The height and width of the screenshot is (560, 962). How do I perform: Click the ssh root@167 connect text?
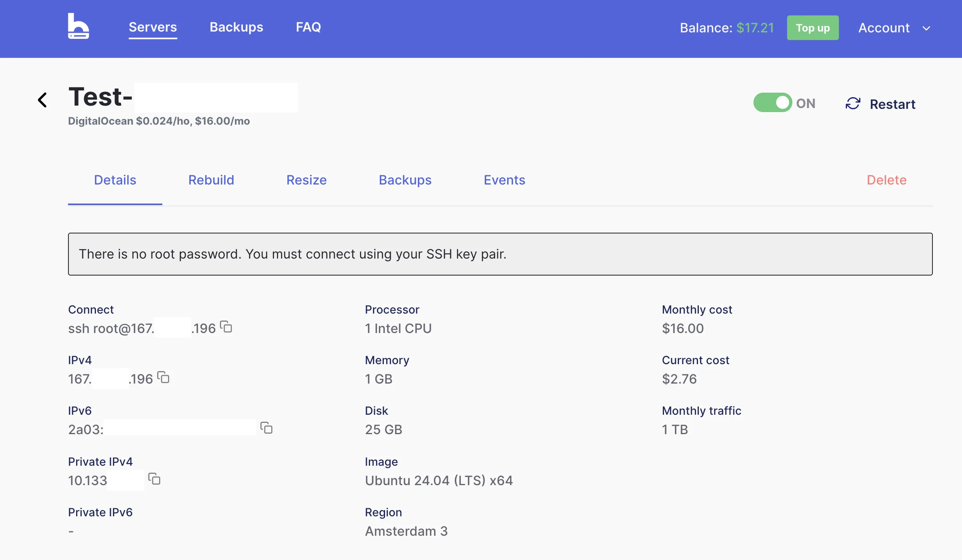coord(111,328)
